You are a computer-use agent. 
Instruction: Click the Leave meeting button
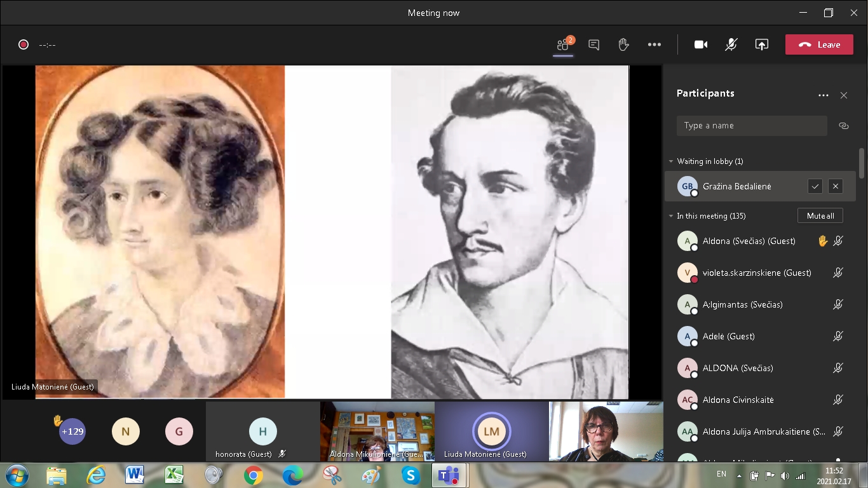pyautogui.click(x=818, y=44)
